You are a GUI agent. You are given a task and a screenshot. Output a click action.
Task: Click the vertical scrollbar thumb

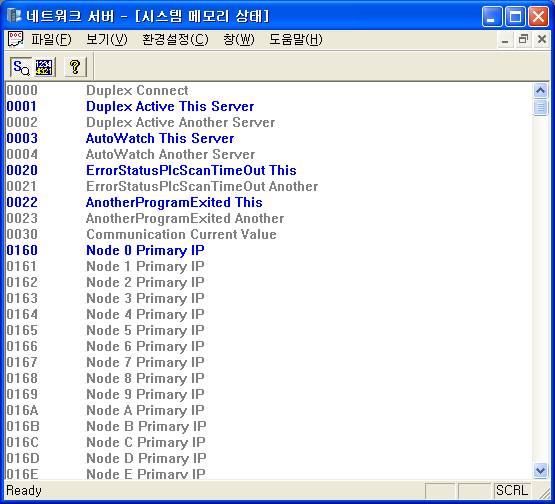(540, 107)
